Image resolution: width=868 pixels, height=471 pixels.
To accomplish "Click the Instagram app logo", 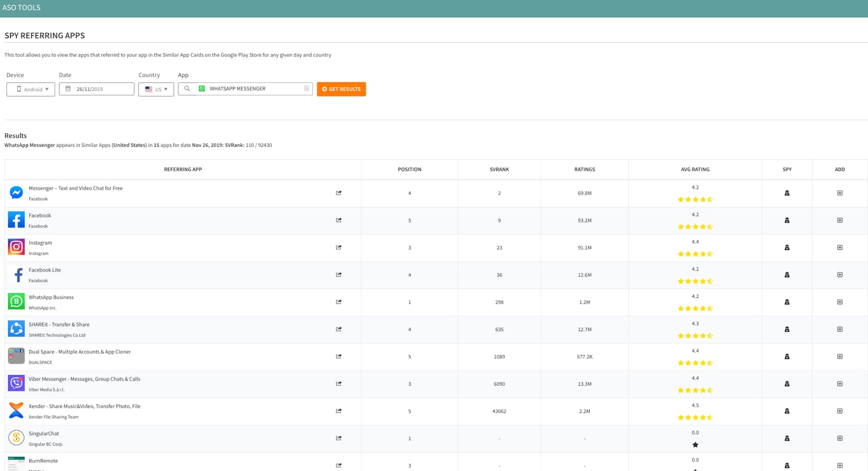I will (16, 247).
